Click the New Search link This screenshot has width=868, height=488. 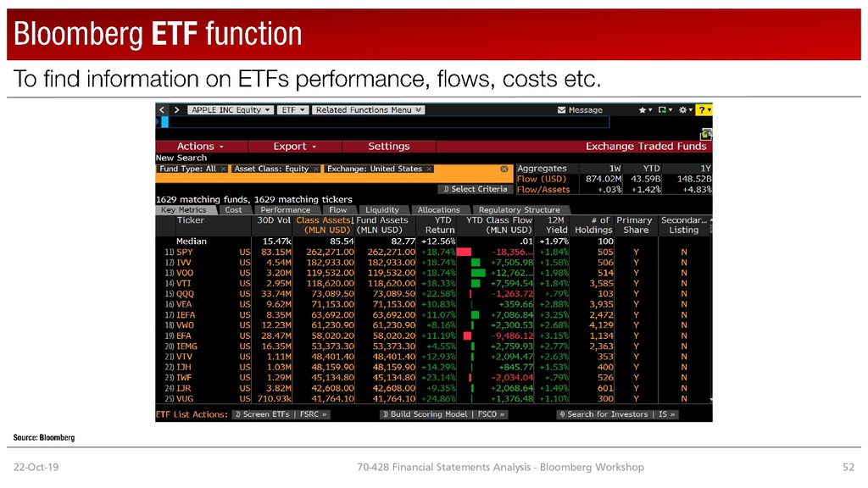click(x=181, y=158)
